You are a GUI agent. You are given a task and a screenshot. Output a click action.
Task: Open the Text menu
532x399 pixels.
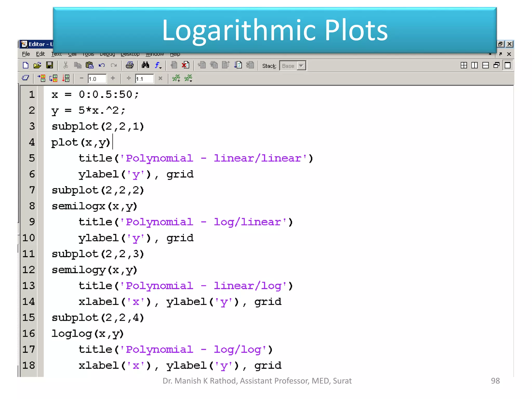[x=56, y=54]
